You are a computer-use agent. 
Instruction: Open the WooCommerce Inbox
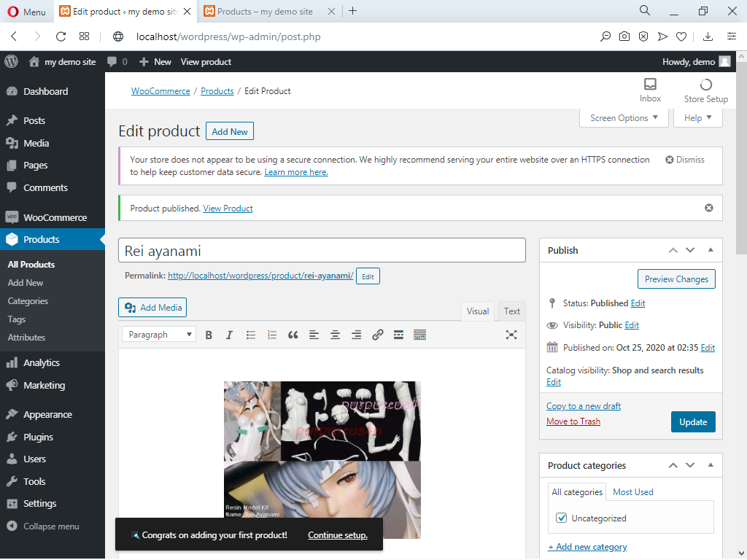[650, 90]
